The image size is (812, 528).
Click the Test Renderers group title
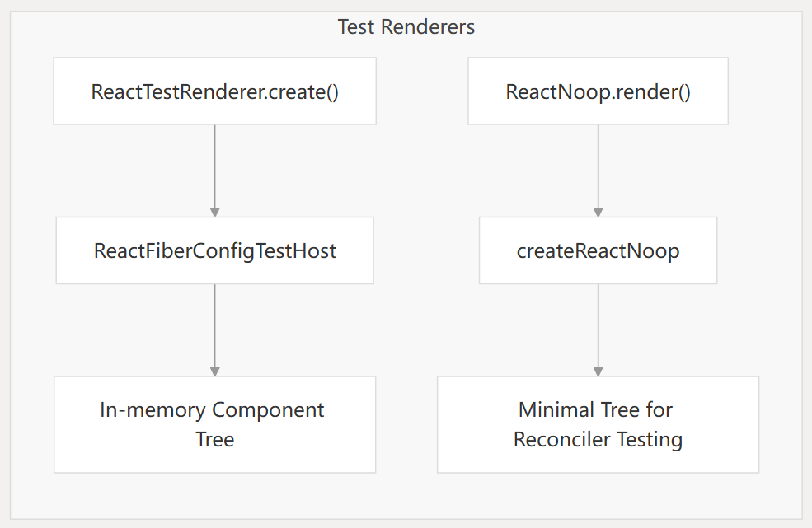click(x=406, y=27)
